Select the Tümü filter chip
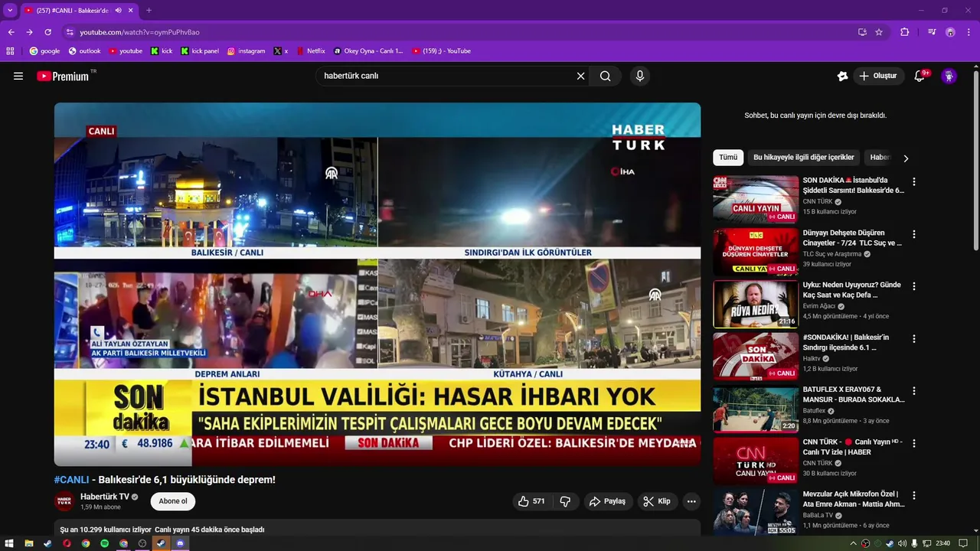Image resolution: width=980 pixels, height=551 pixels. [x=728, y=158]
